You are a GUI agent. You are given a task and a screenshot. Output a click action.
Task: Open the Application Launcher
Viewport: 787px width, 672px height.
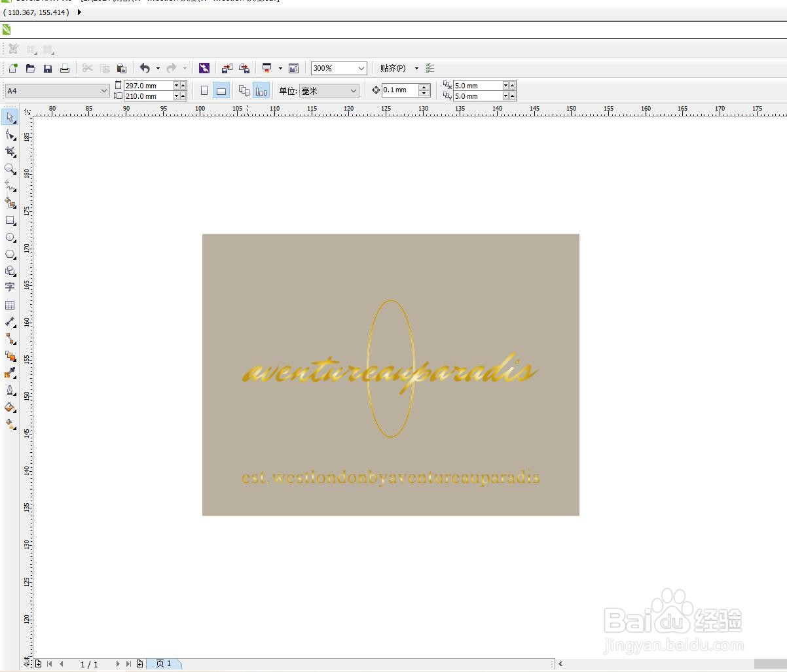coord(267,68)
